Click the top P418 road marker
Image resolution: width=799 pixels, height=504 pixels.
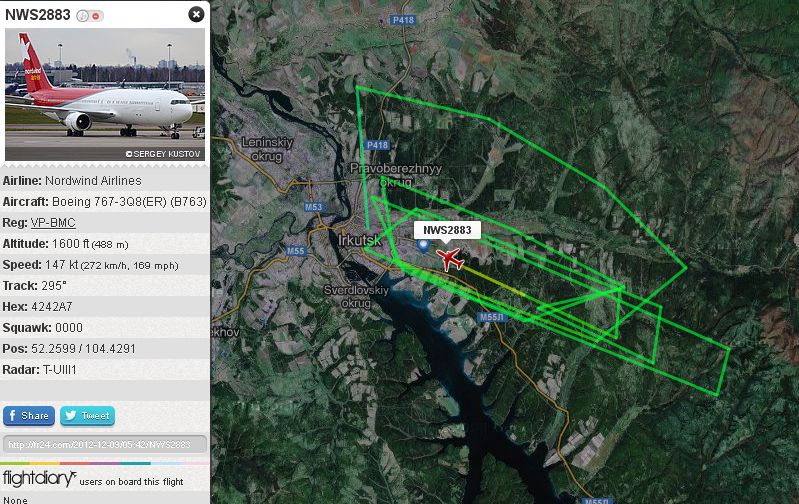click(403, 20)
